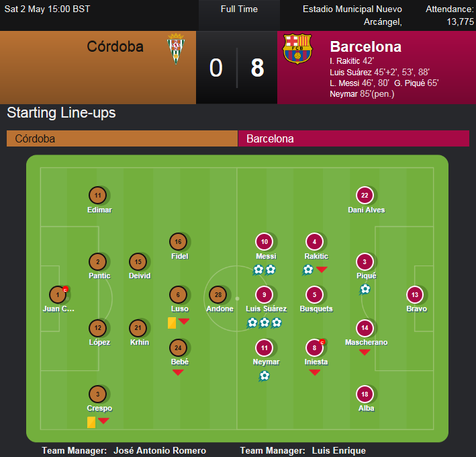Select the Barcelona line-up tab

(x=354, y=138)
